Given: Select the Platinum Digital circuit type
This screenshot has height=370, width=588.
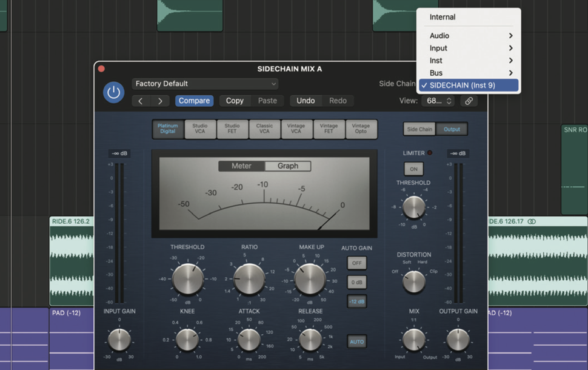Looking at the screenshot, I should 167,129.
